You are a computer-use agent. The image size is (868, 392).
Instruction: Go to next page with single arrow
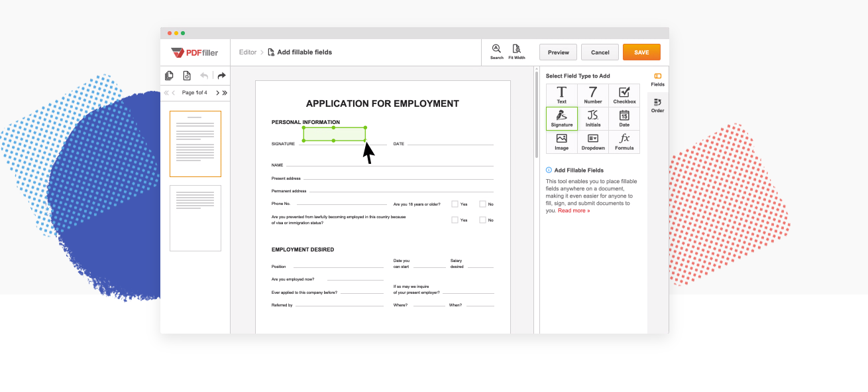(217, 93)
